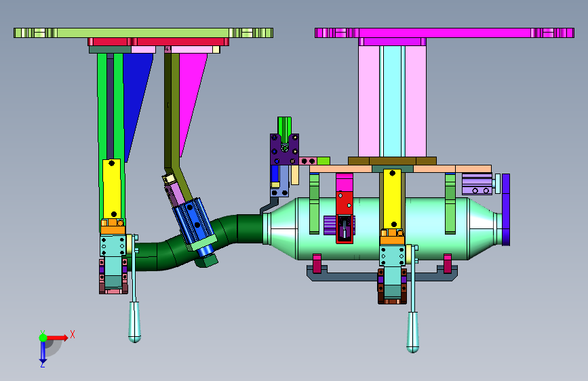Select the right green strap over the muffler

point(450,203)
